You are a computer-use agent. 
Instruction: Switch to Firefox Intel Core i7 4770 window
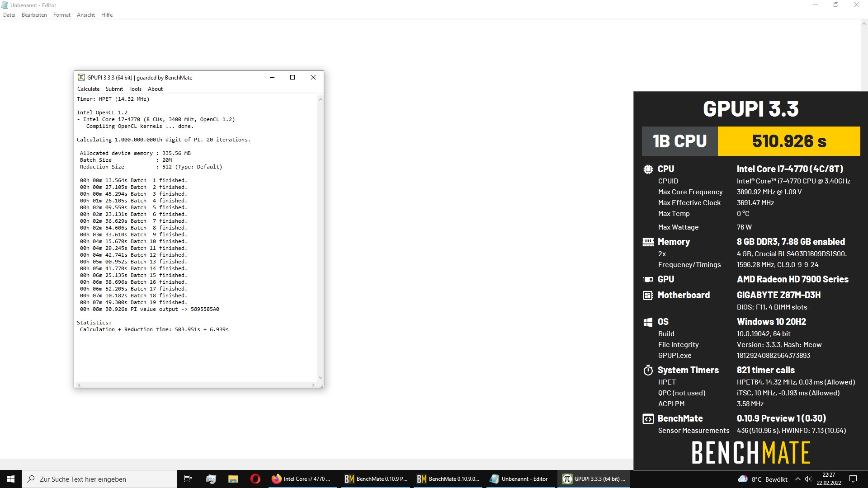click(x=302, y=479)
